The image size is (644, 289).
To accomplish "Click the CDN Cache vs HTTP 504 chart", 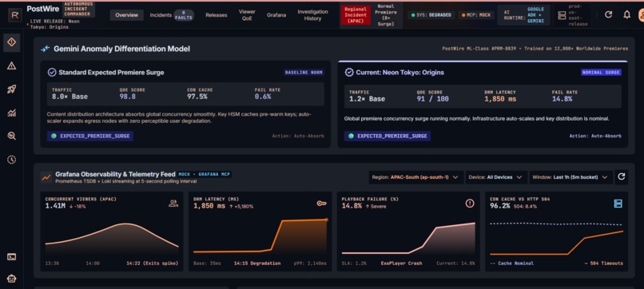I will click(557, 238).
